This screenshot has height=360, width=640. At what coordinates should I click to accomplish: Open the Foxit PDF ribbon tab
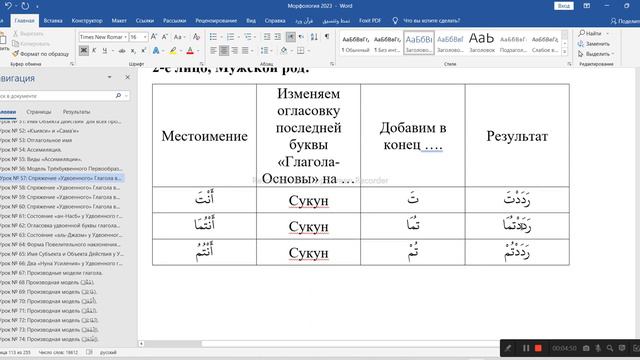tap(370, 20)
